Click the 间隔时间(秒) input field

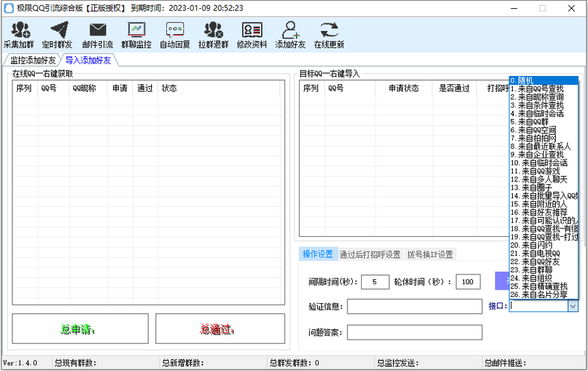tap(375, 281)
